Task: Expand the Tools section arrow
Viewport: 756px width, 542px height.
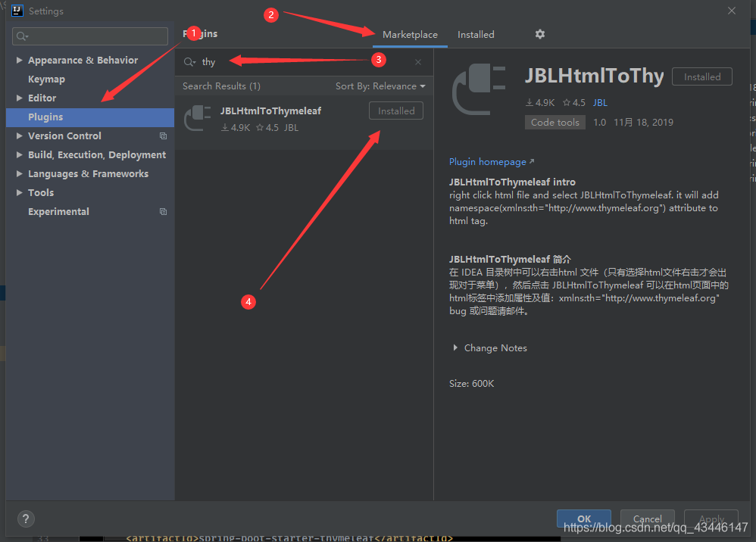Action: coord(19,192)
